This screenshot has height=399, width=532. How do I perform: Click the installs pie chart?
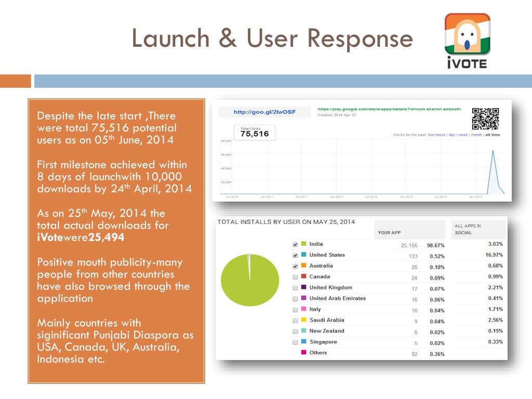click(x=250, y=280)
